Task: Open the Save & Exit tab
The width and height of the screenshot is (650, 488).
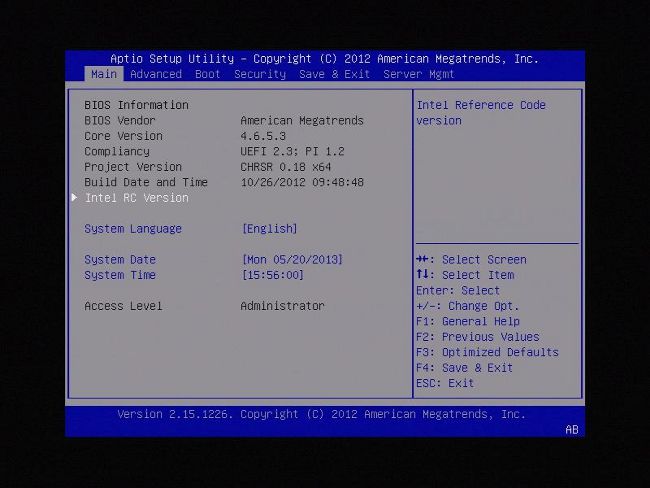Action: pos(334,74)
